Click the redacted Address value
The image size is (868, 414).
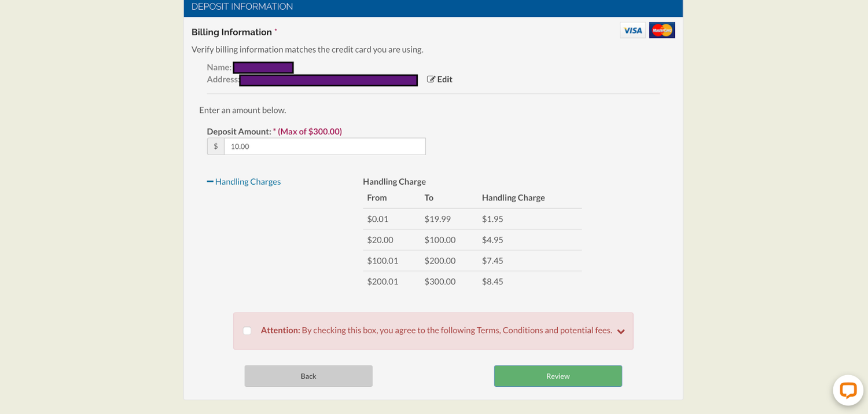point(328,80)
